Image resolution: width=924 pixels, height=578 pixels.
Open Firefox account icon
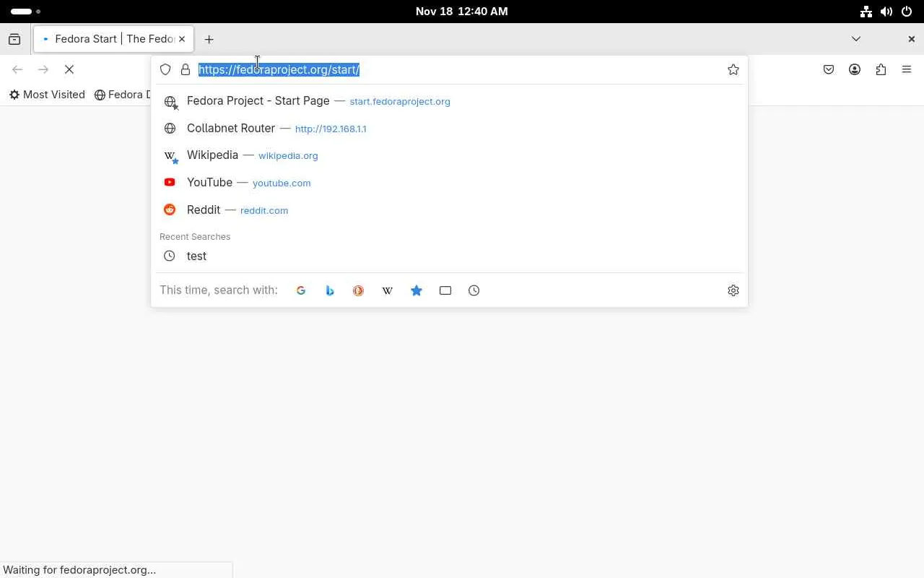click(855, 69)
